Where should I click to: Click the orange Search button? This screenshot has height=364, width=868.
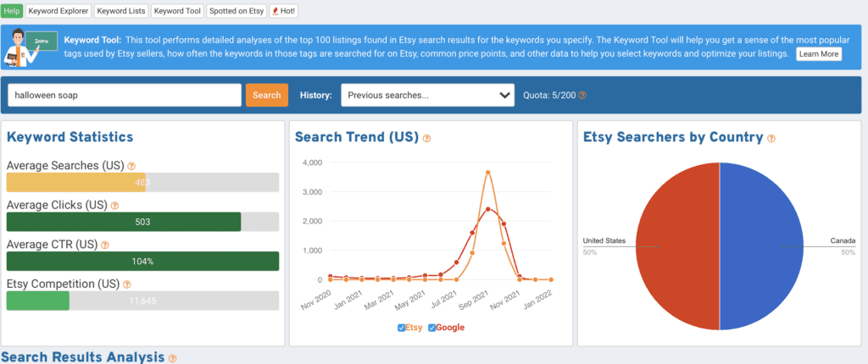click(x=267, y=95)
